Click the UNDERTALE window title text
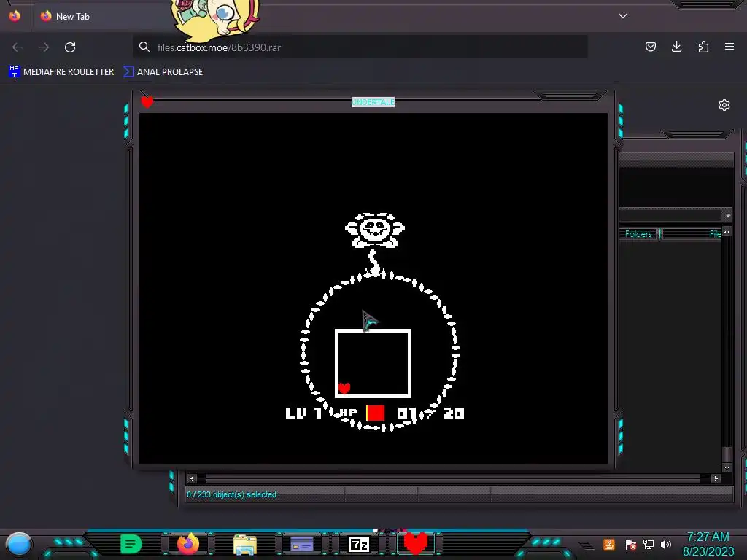747x560 pixels. pyautogui.click(x=373, y=102)
